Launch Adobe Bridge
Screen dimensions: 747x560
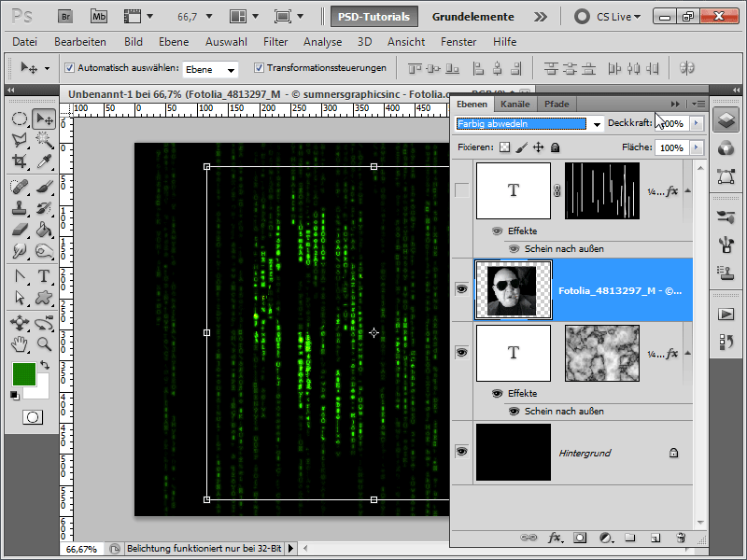[65, 17]
